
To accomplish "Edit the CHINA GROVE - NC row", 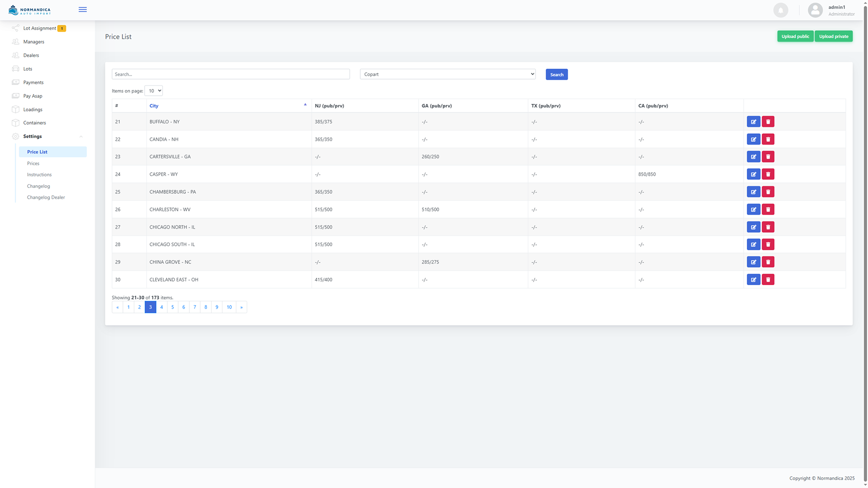I will [x=753, y=262].
